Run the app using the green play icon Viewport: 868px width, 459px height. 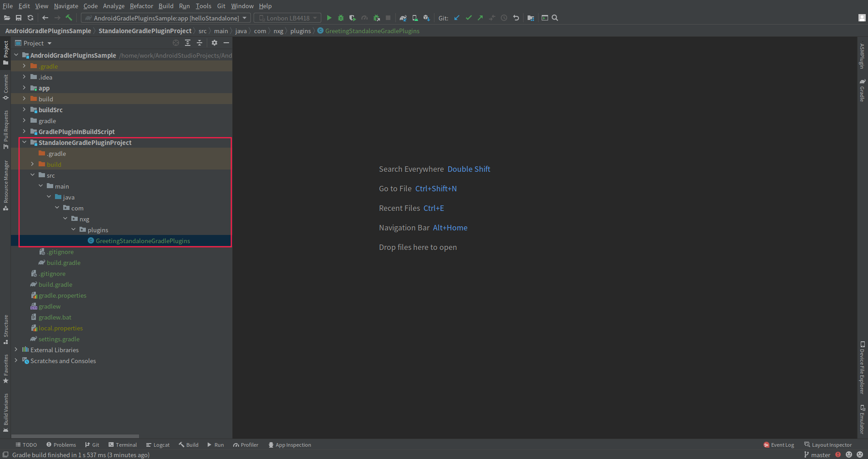click(x=329, y=18)
